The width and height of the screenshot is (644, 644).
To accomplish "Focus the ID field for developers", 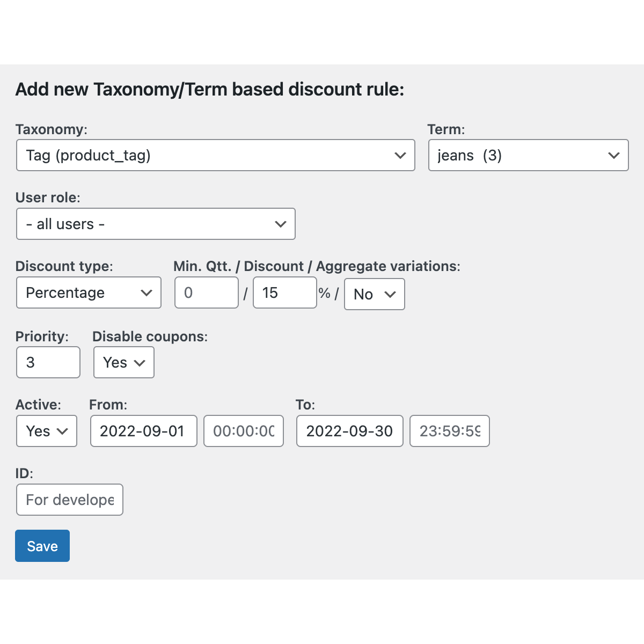I will pyautogui.click(x=70, y=500).
